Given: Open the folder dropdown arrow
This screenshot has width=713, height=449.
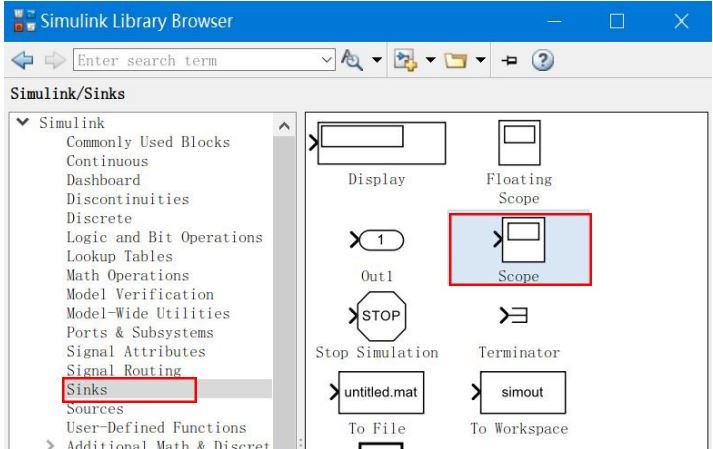Looking at the screenshot, I should (481, 60).
